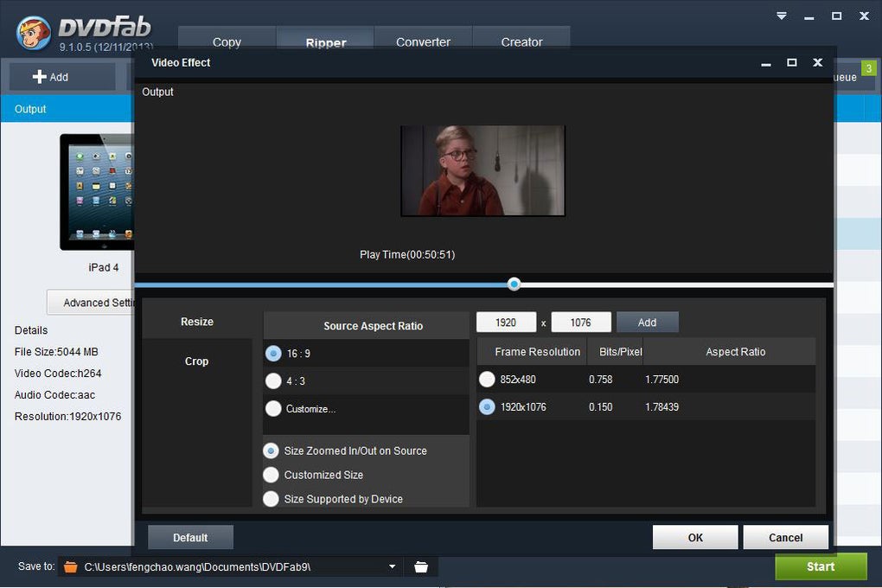Choose the 1920x1076 frame resolution
The width and height of the screenshot is (882, 588).
click(x=487, y=406)
